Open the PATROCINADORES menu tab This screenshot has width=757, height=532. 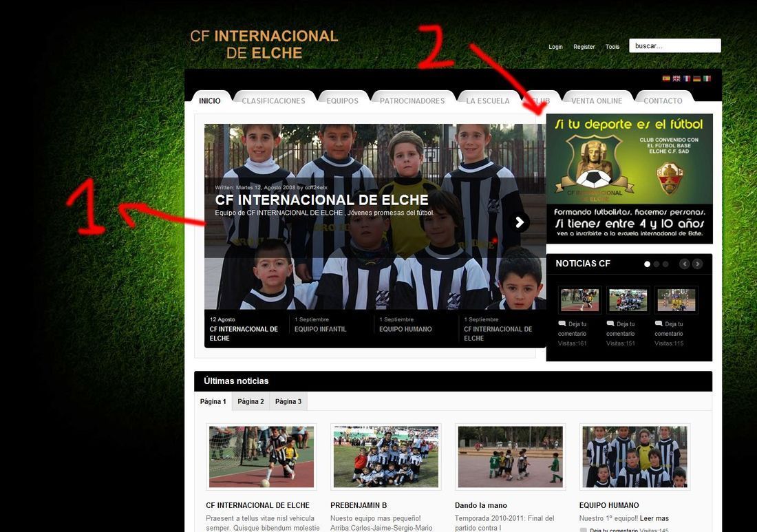[412, 100]
